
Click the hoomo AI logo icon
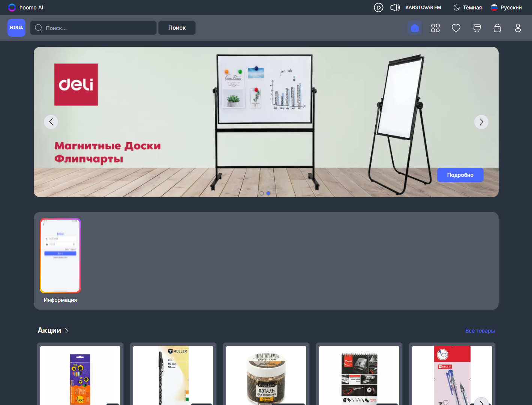point(12,8)
